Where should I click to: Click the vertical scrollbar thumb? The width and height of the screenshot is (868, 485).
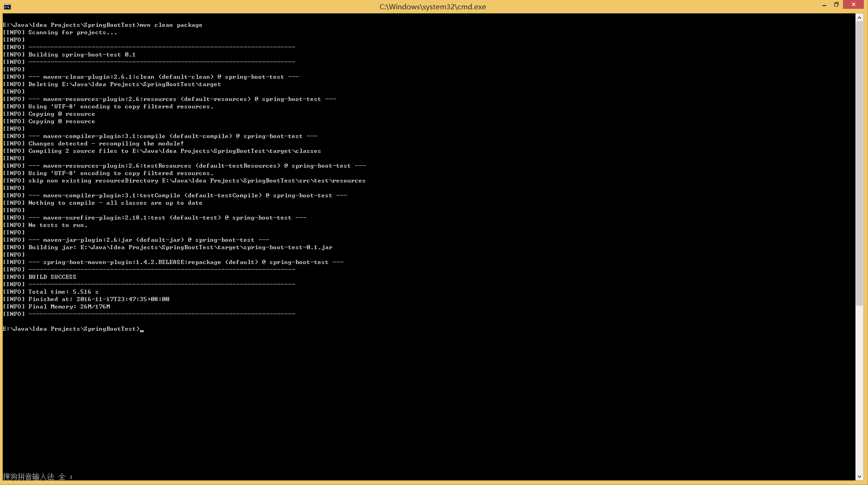(x=859, y=164)
